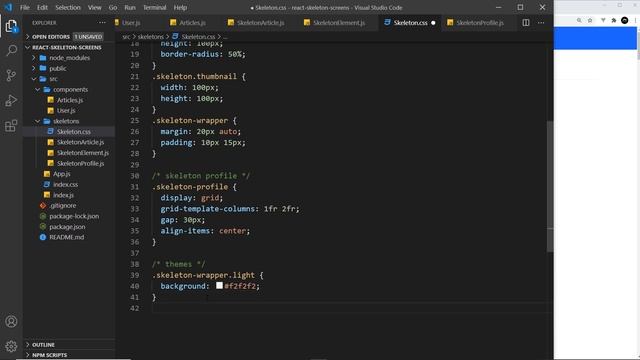640x360 pixels.
Task: Open Explorer panel more actions ellipsis
Action: (102, 23)
